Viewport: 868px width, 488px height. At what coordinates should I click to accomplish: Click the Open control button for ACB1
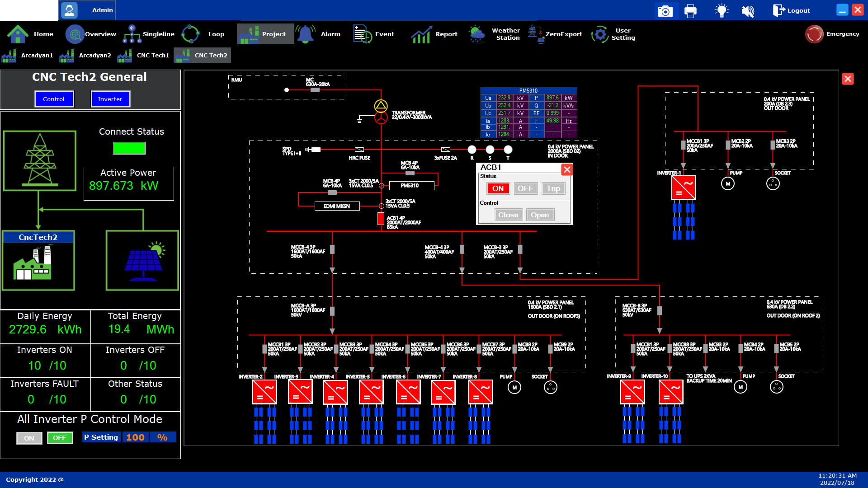(x=540, y=215)
